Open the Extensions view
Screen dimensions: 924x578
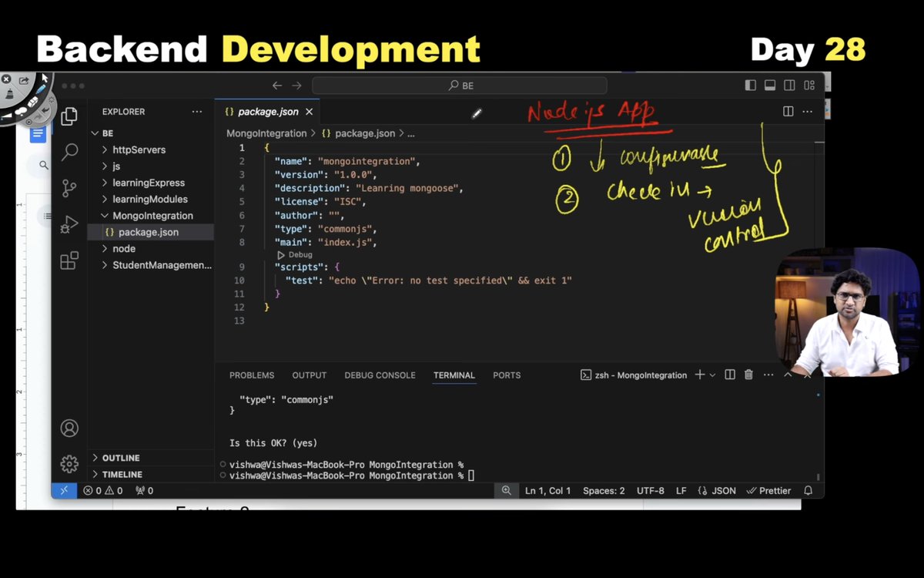click(69, 260)
